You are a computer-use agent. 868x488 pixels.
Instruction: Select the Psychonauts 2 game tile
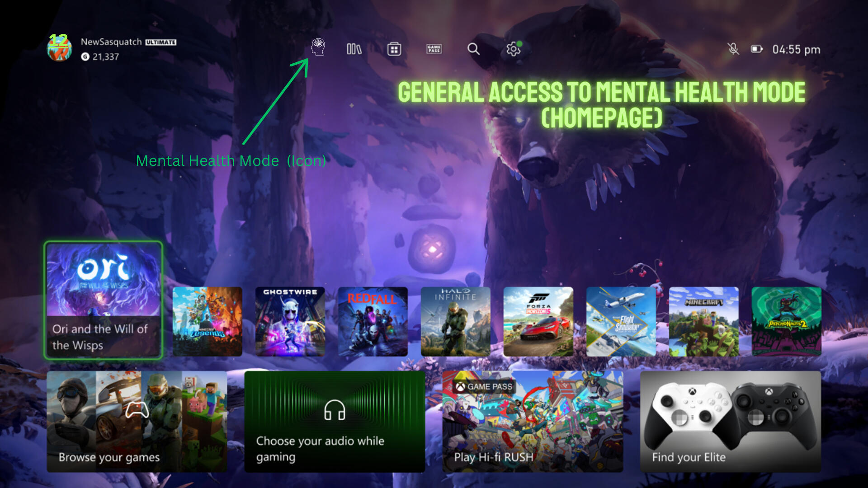point(786,321)
